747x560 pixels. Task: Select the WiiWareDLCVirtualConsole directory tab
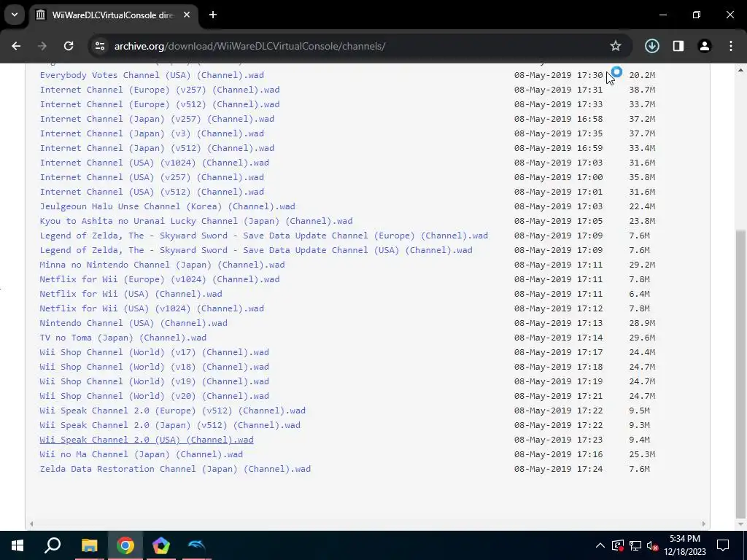point(113,15)
